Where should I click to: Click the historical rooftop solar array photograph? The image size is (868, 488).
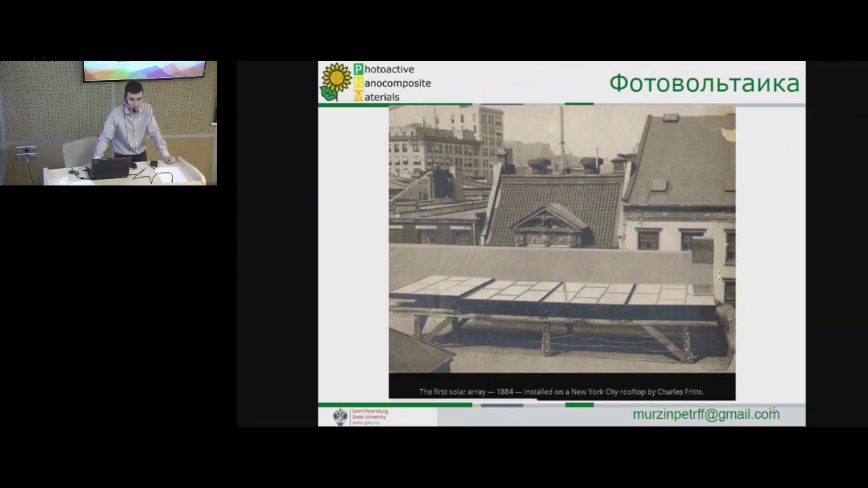coord(561,239)
